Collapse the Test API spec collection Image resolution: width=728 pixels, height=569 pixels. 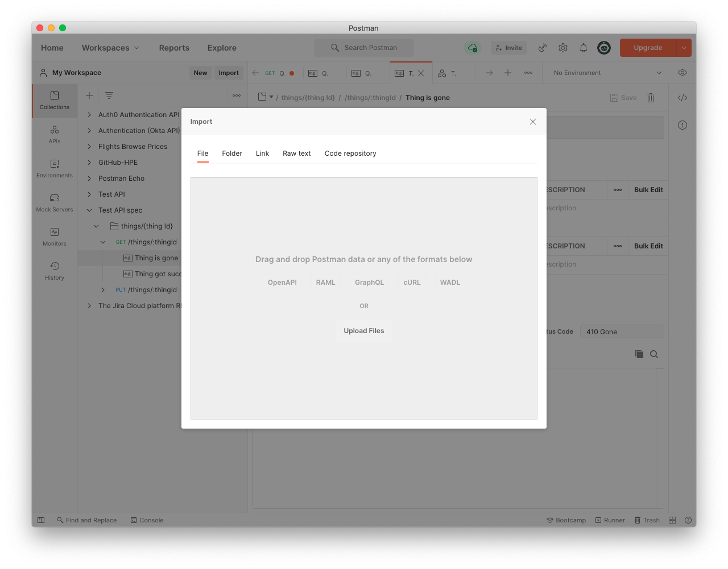pyautogui.click(x=89, y=210)
